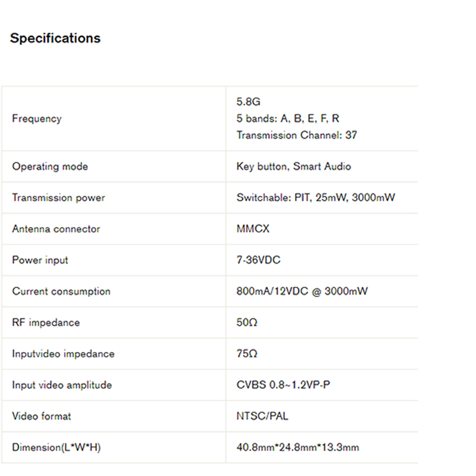Click Key button, Smart Audio value
Viewport: 476px width, 476px height.
[x=293, y=167]
